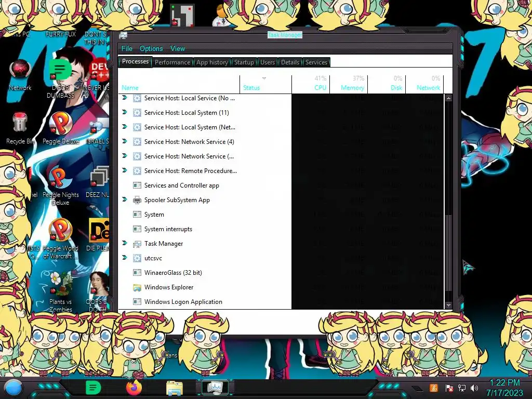The image size is (532, 399).
Task: Sort processes by Network usage column
Action: [x=424, y=84]
